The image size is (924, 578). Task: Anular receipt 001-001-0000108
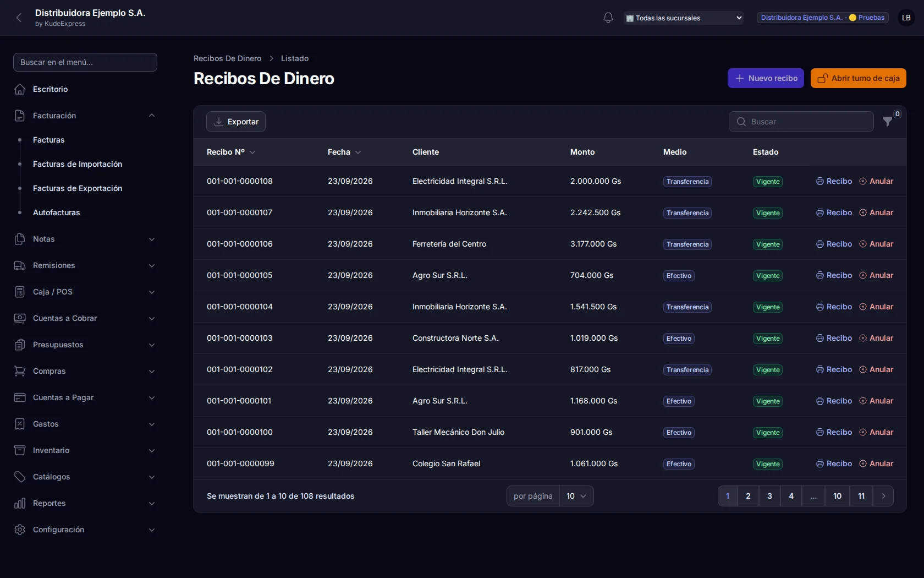click(x=876, y=181)
